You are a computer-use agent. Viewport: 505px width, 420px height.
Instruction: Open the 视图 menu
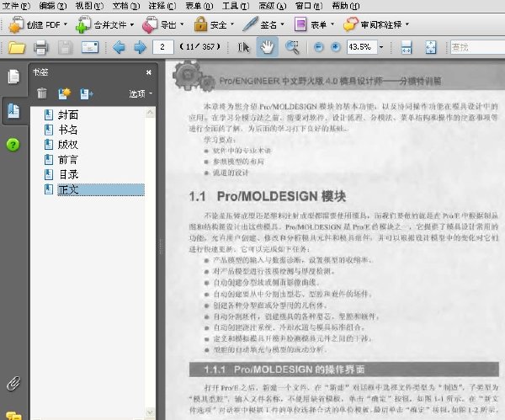[x=89, y=6]
